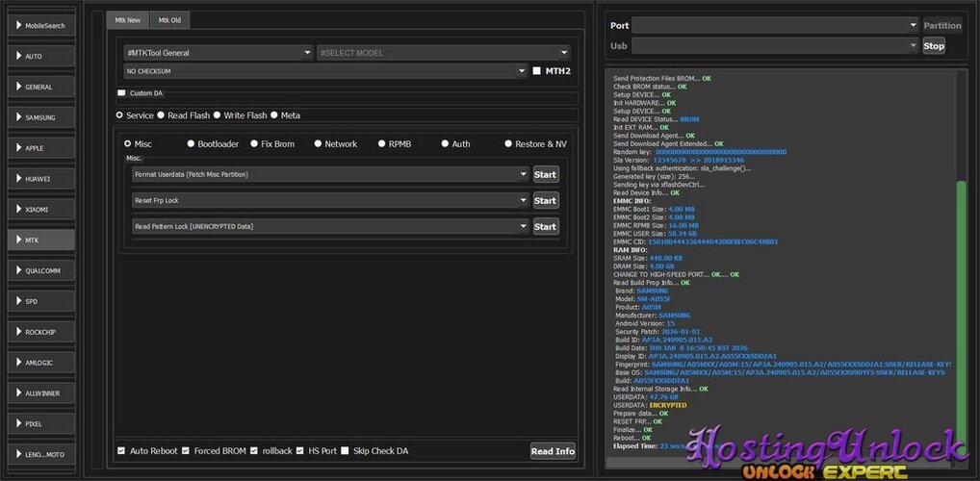Click the USERDATA ENCRYPTED log line
Image resolution: width=980 pixels, height=481 pixels.
[650, 405]
